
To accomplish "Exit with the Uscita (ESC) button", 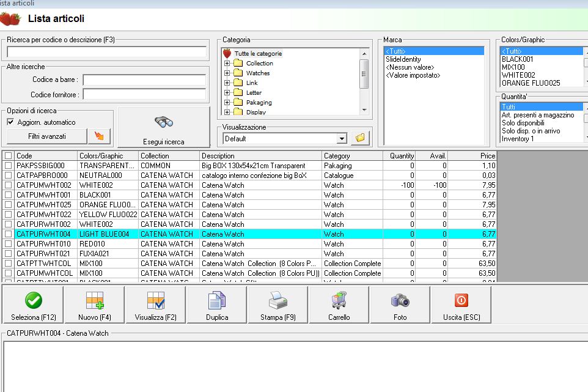I will [461, 305].
